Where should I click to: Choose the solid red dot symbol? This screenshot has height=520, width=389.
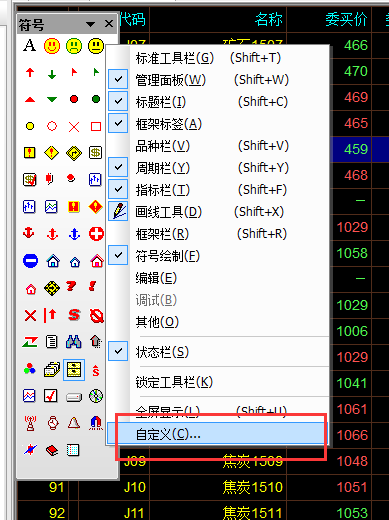(74, 99)
